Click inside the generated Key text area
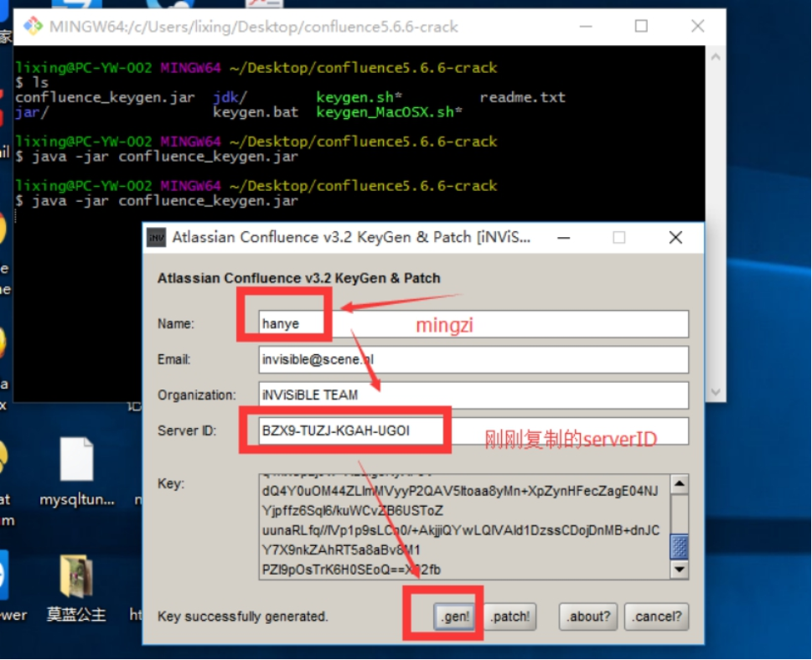812x660 pixels. click(464, 527)
